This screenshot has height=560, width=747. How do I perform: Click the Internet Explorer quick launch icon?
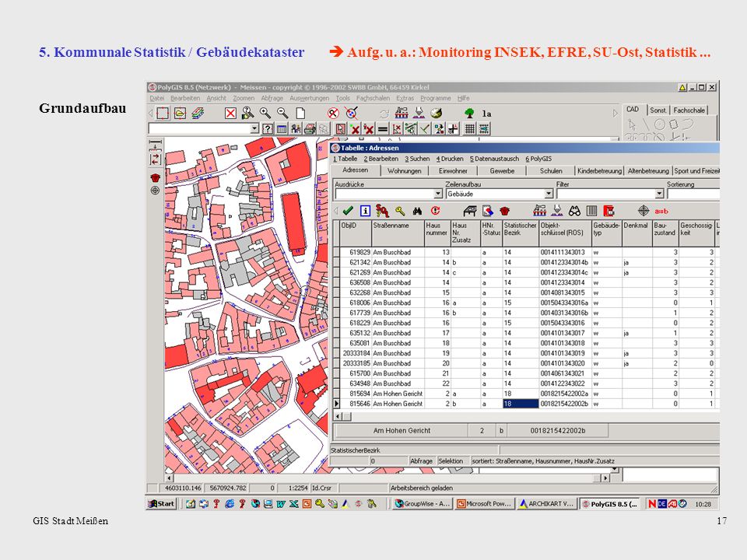pyautogui.click(x=229, y=504)
